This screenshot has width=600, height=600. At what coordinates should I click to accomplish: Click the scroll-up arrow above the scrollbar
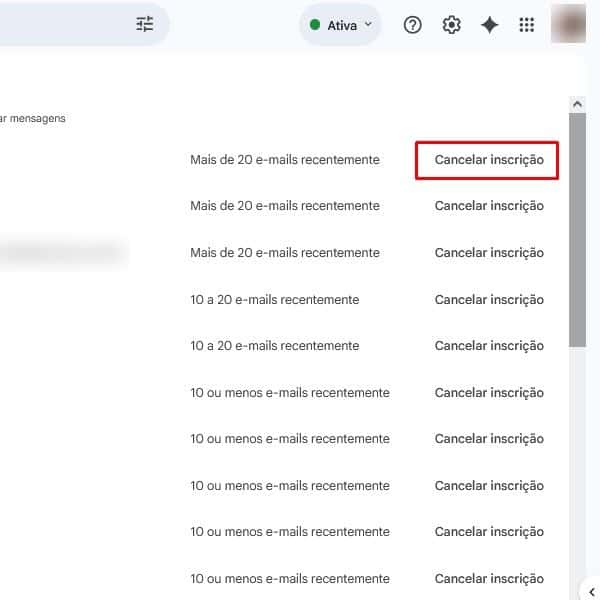tap(577, 104)
